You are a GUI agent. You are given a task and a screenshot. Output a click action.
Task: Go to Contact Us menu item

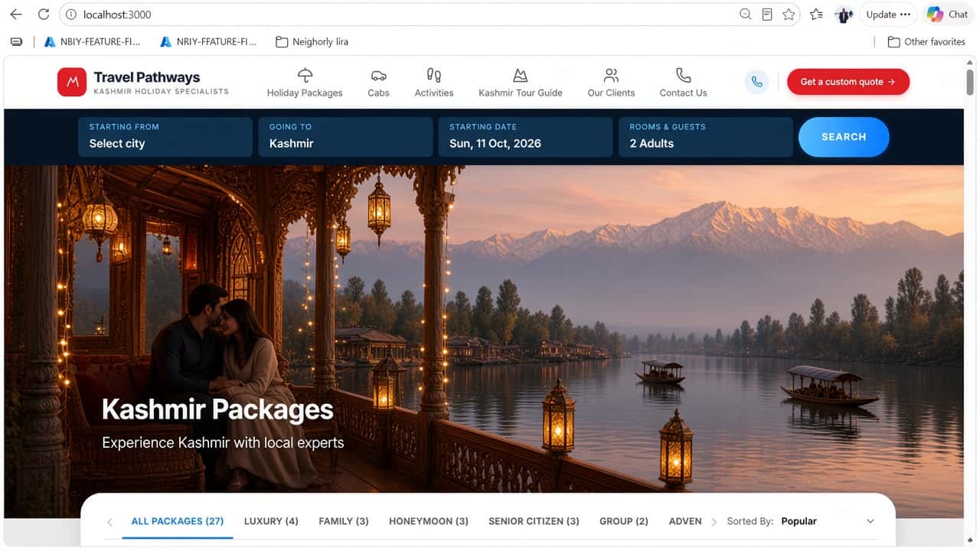(x=684, y=83)
